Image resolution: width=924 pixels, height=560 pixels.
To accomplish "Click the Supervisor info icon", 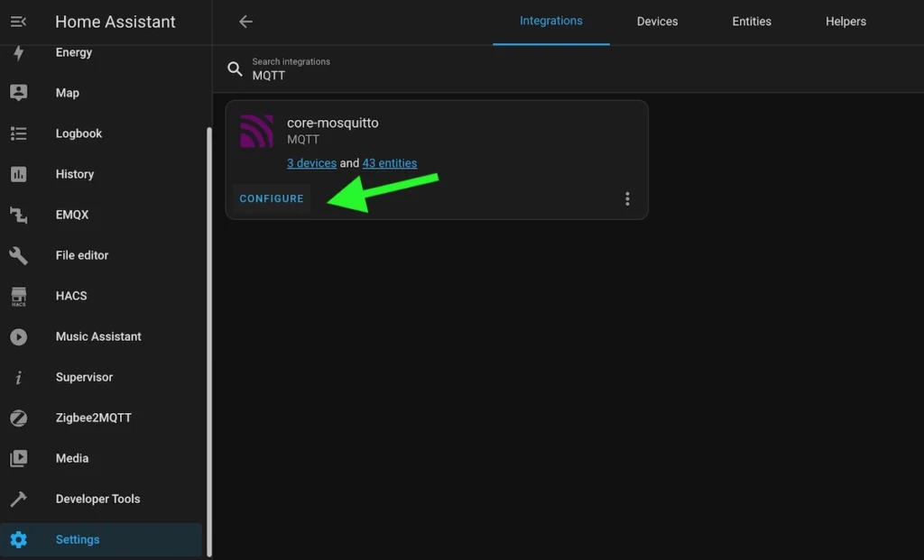I will [x=18, y=378].
